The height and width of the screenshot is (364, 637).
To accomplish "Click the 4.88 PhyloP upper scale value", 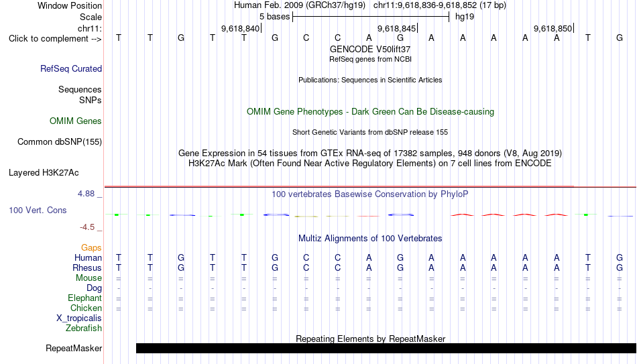I will (86, 194).
